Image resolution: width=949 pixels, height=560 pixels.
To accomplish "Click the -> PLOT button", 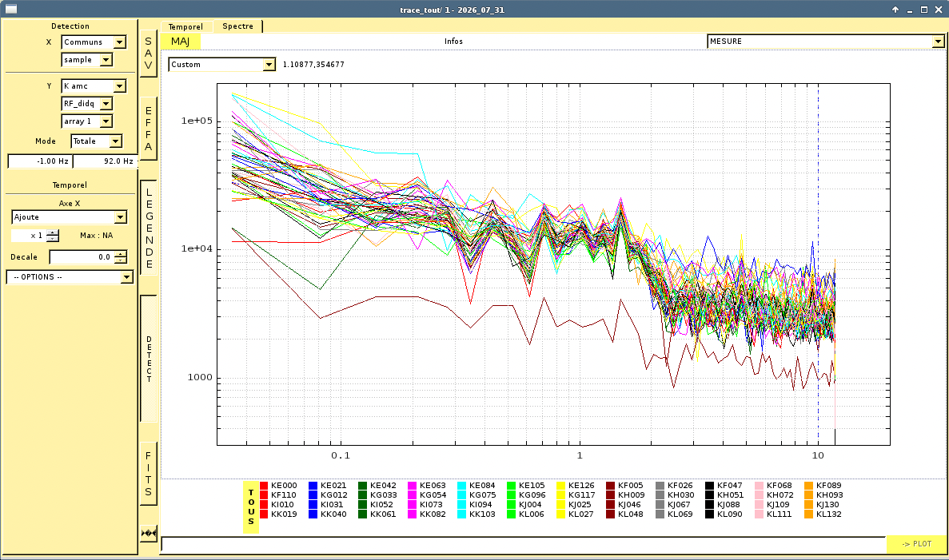I will [x=916, y=544].
